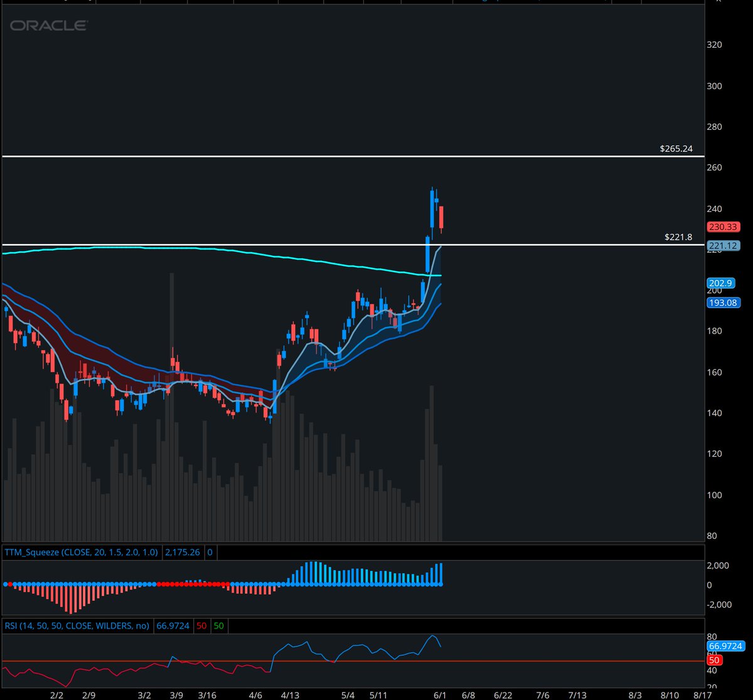Select the white horizontal line at $265.24
Image resolution: width=753 pixels, height=700 pixels.
pos(352,156)
